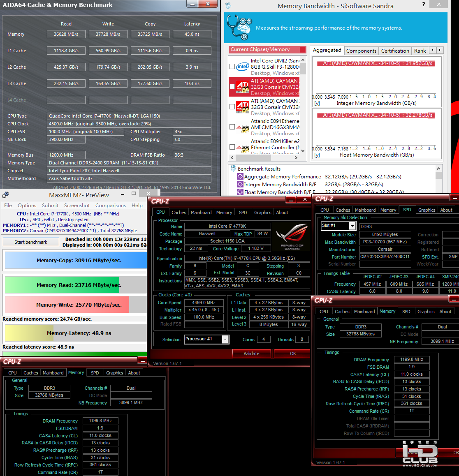This screenshot has width=459, height=476.
Task: Click the AIDA64 Memory Latency 45.0 ns field
Action: (192, 34)
